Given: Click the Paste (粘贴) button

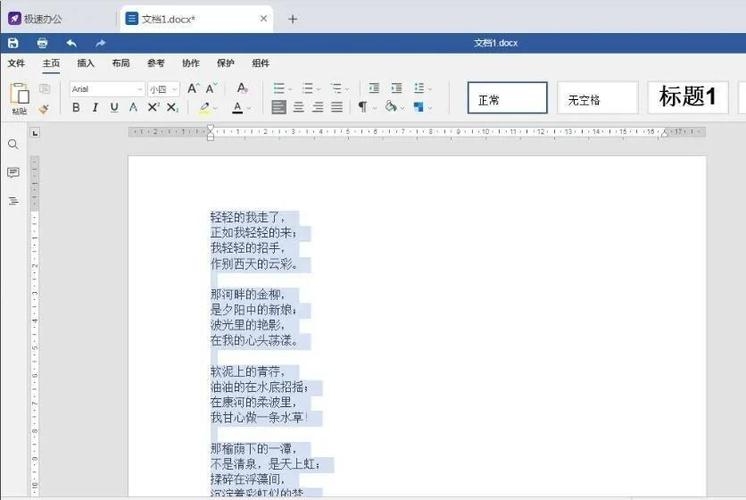Looking at the screenshot, I should (x=20, y=98).
